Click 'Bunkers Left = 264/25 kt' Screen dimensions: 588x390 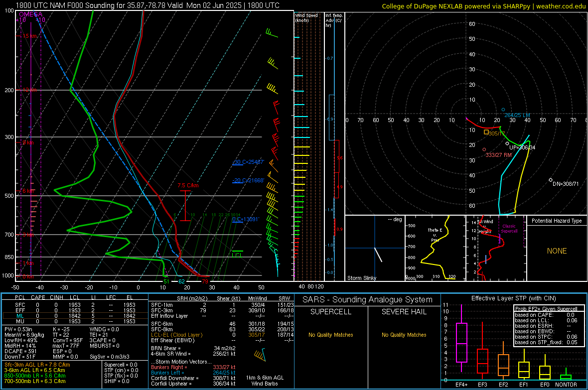pos(193,373)
